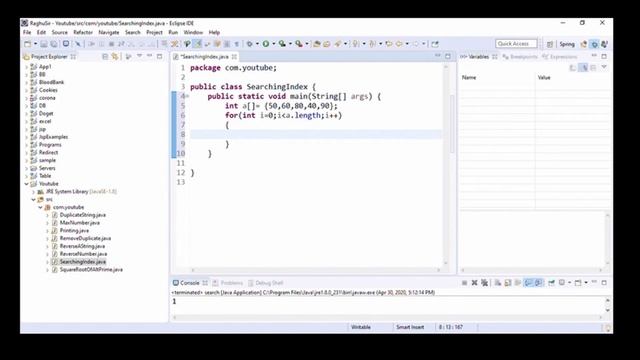
Task: Click the Save All toolbar icon
Action: (x=53, y=44)
